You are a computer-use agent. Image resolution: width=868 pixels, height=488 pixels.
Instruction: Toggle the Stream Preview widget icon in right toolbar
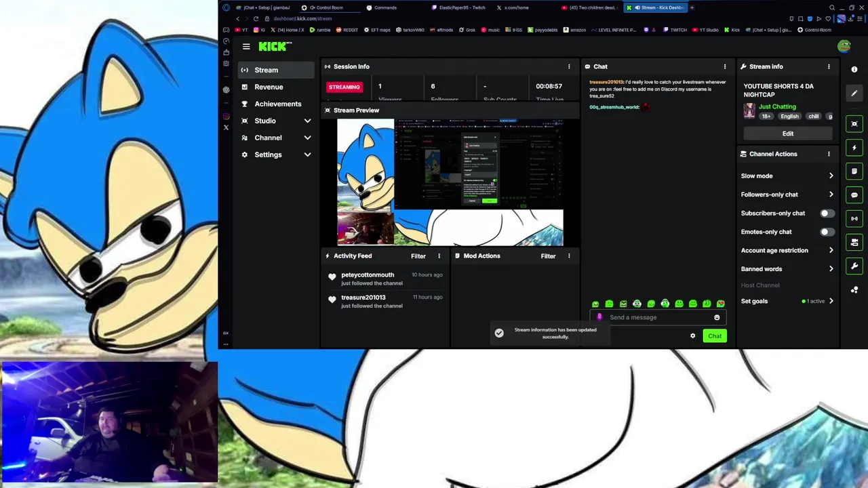(854, 123)
